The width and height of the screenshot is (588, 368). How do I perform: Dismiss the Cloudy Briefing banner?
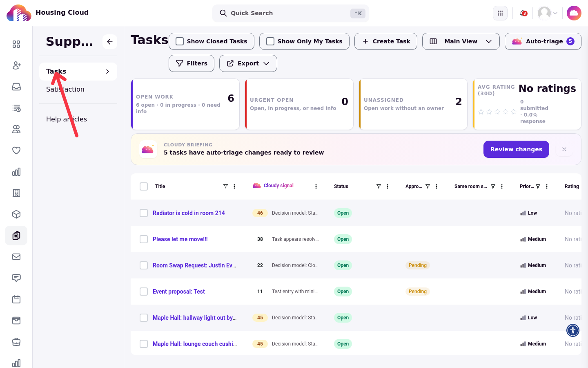[x=564, y=149]
